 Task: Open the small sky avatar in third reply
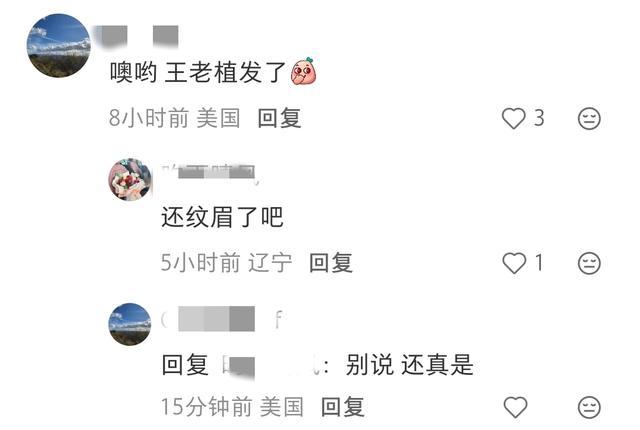click(130, 324)
